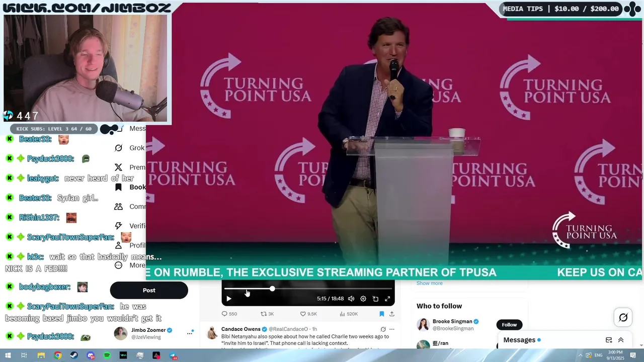The height and width of the screenshot is (362, 644).
Task: Click the Show more link
Action: pos(430,283)
